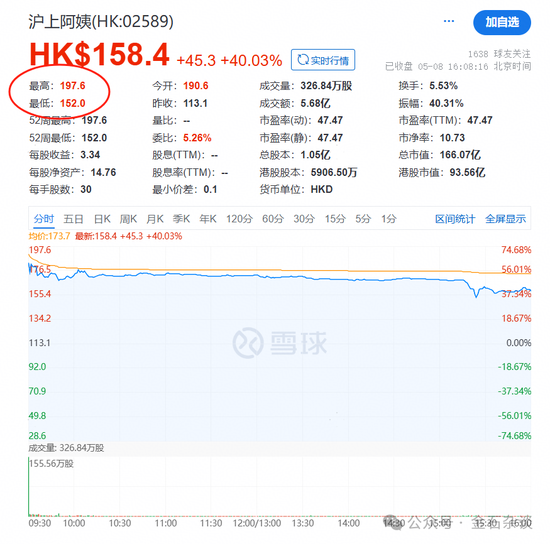Open the 区间统计 link
Screen dimensions: 550x544
point(455,219)
